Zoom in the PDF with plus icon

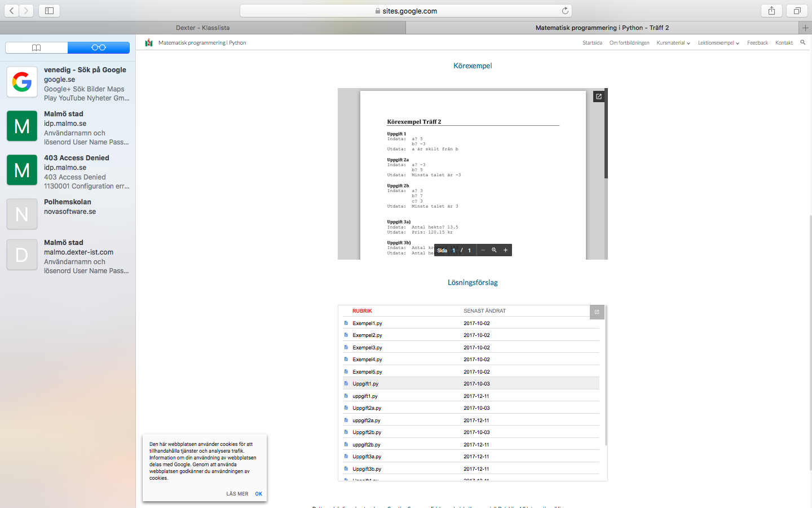pyautogui.click(x=505, y=250)
